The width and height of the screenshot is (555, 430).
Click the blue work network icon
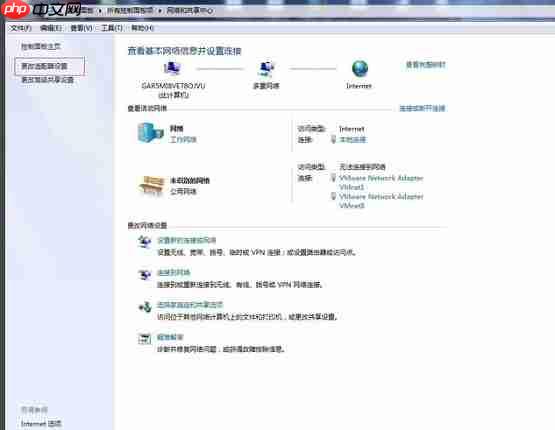coord(150,133)
